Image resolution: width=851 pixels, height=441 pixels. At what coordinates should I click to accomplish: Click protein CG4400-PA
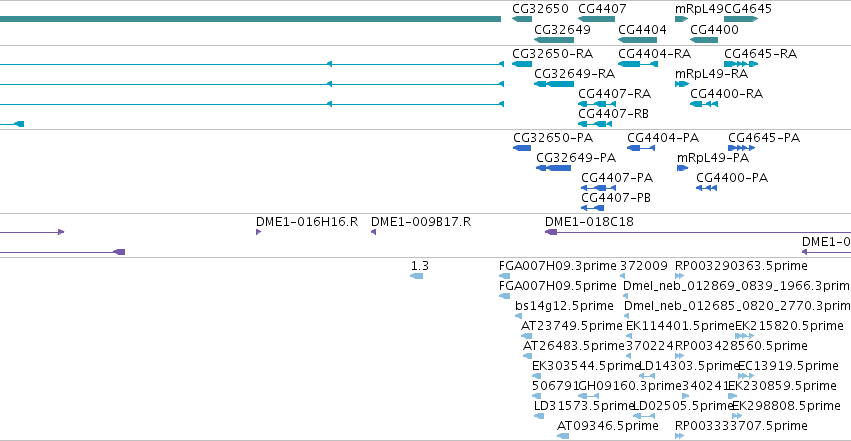tap(732, 178)
